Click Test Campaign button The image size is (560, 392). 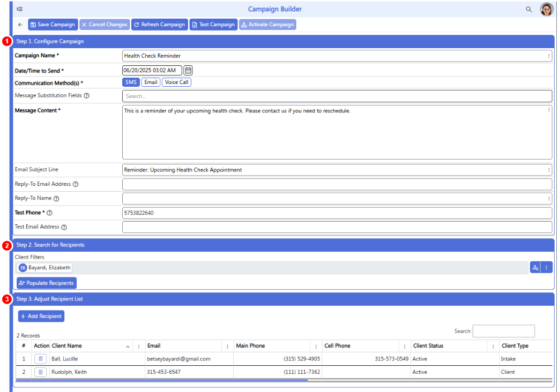click(x=214, y=25)
